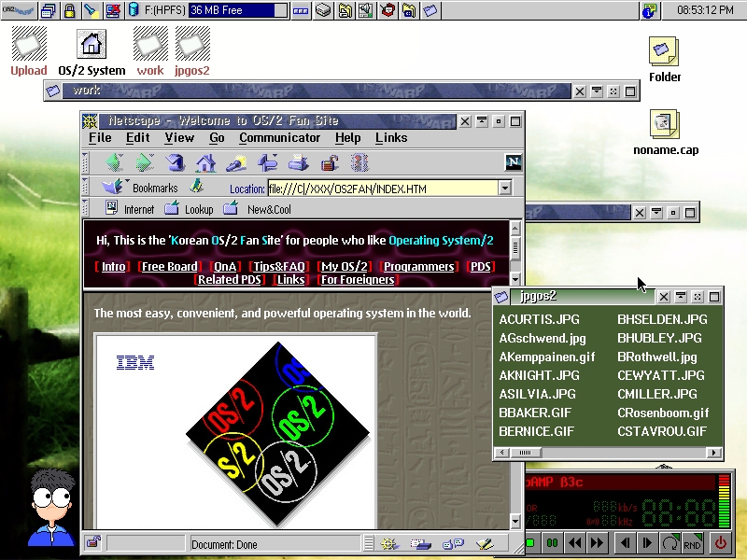This screenshot has height=560, width=747.
Task: Open Navigator from component bar ship wheel
Action: click(388, 543)
